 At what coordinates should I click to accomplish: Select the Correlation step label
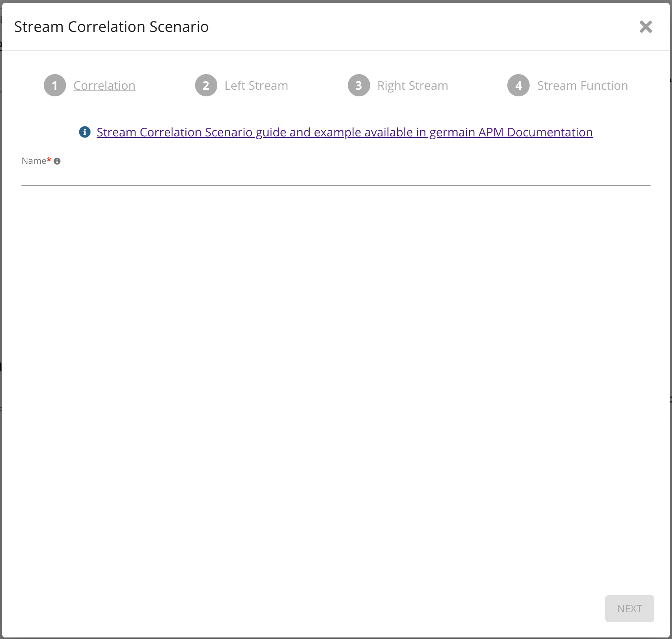click(104, 86)
